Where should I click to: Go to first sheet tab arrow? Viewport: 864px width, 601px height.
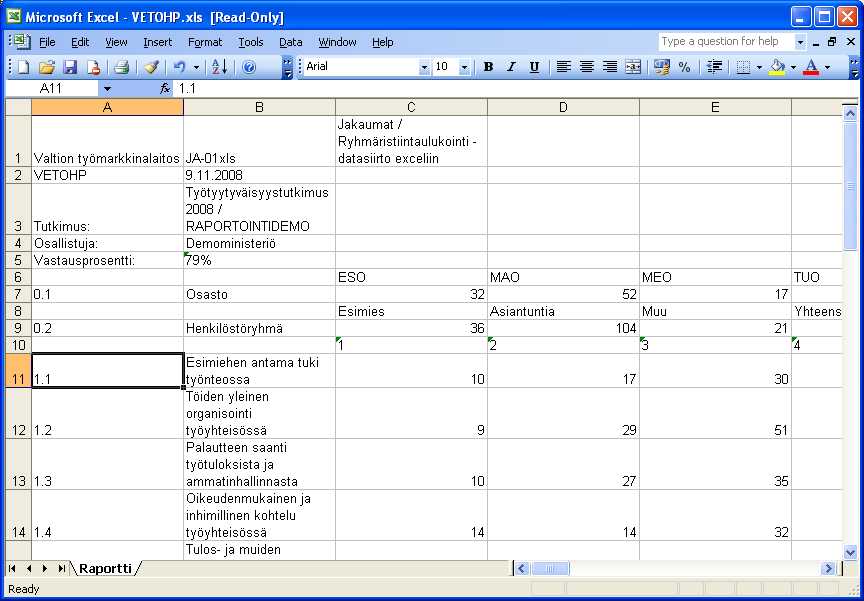12,568
